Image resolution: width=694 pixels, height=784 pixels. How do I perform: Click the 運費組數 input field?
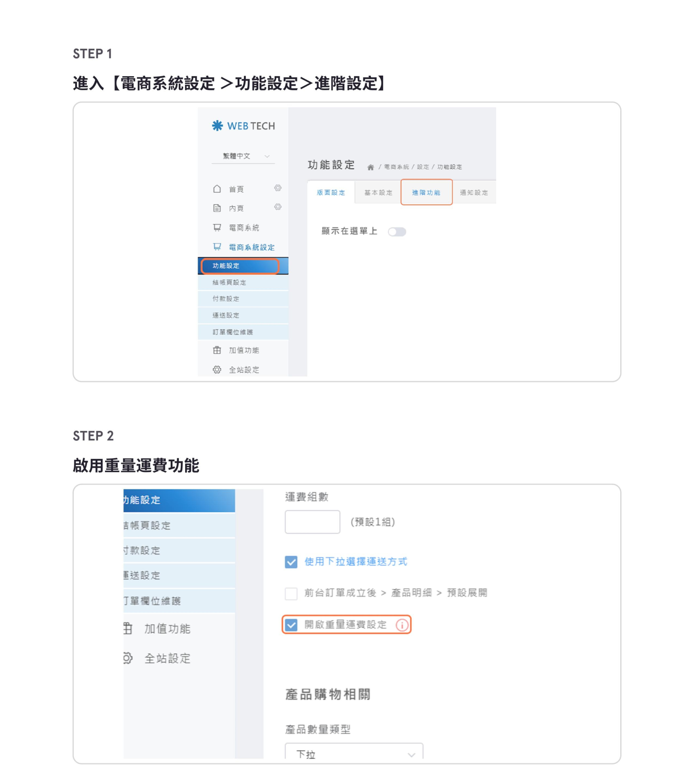tap(312, 522)
